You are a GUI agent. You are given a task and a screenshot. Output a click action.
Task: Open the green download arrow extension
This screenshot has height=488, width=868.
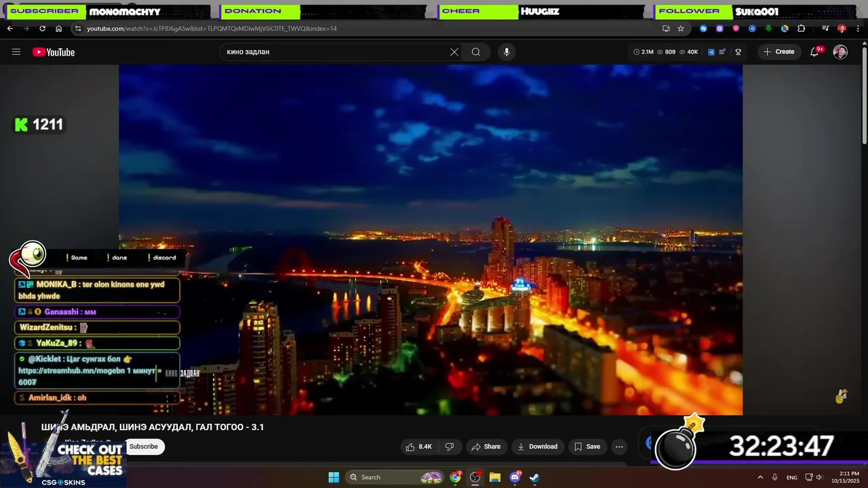[768, 28]
